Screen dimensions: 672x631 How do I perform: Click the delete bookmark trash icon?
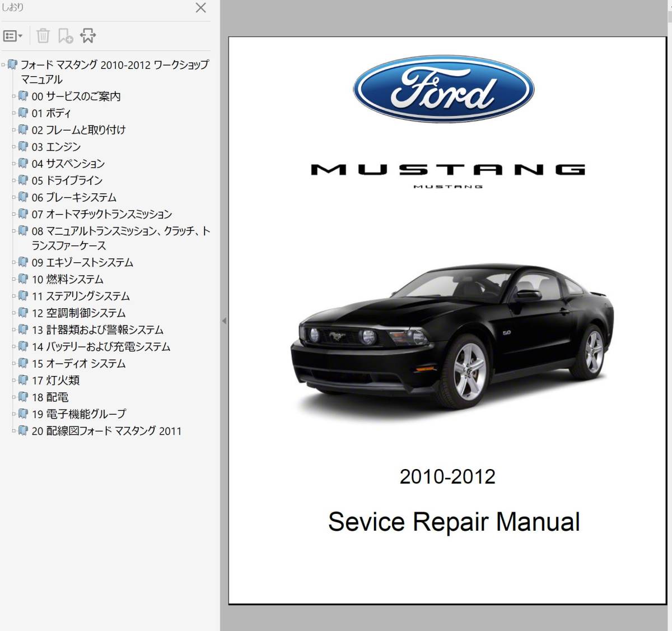click(43, 36)
